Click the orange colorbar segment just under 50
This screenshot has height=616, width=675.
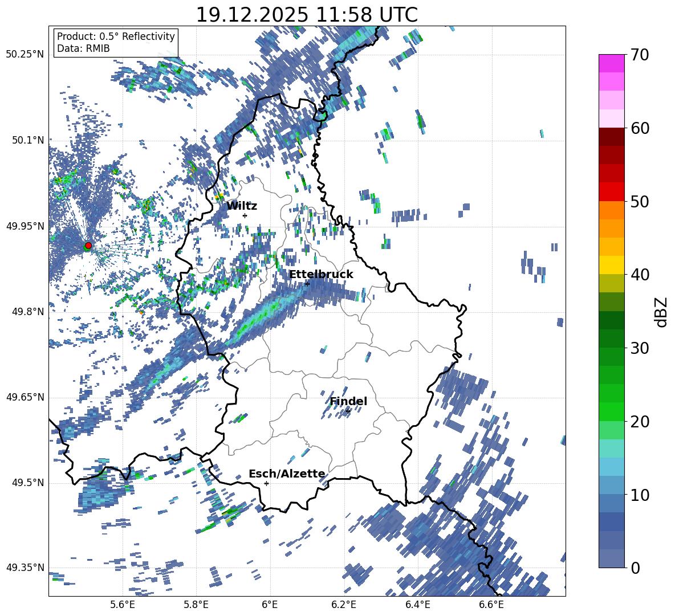click(611, 210)
